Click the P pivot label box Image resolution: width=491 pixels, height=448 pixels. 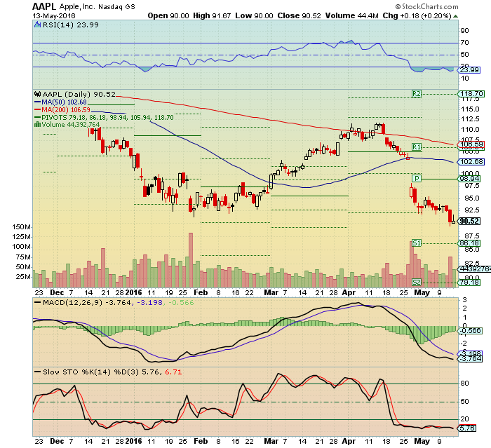point(417,179)
